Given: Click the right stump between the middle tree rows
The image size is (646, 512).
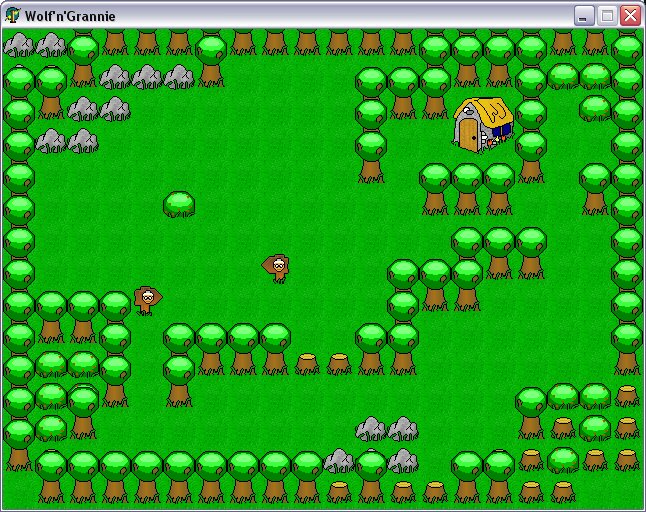Looking at the screenshot, I should [339, 364].
